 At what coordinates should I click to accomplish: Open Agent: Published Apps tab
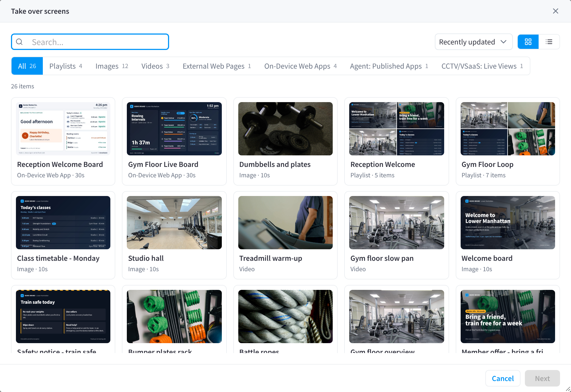389,66
